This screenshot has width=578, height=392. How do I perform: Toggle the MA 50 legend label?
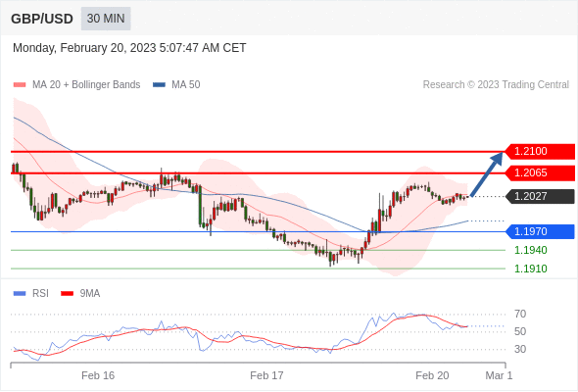tap(186, 85)
